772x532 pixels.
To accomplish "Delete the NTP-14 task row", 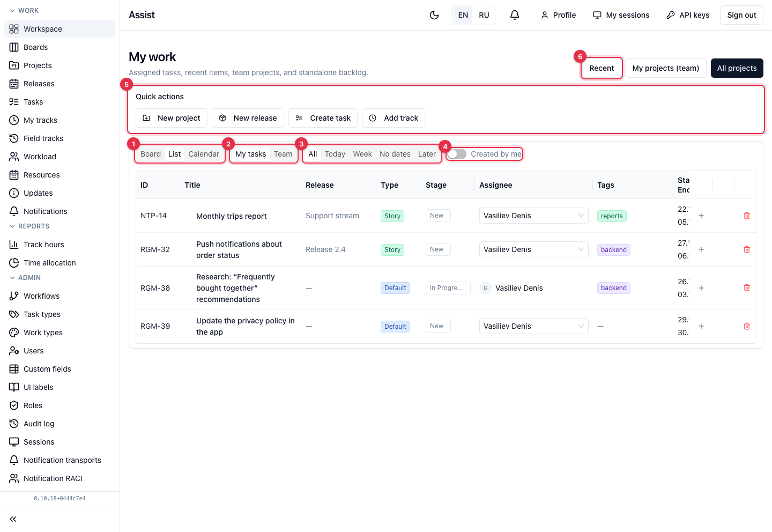I will click(x=747, y=216).
